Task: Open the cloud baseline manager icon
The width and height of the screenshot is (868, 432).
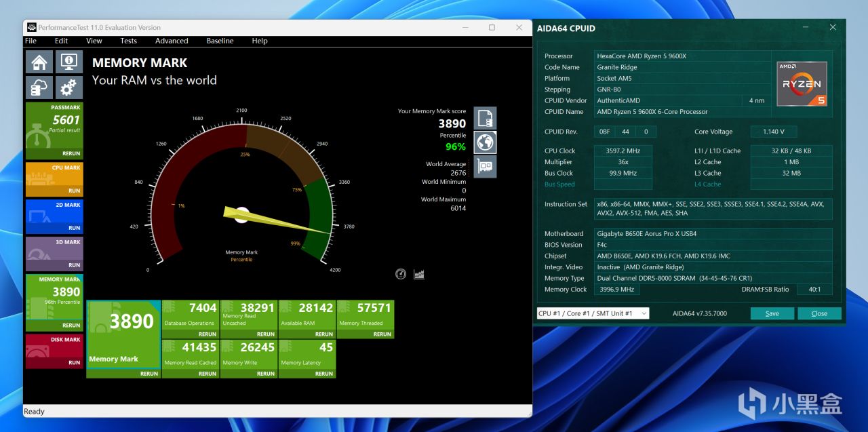Action: (x=40, y=88)
